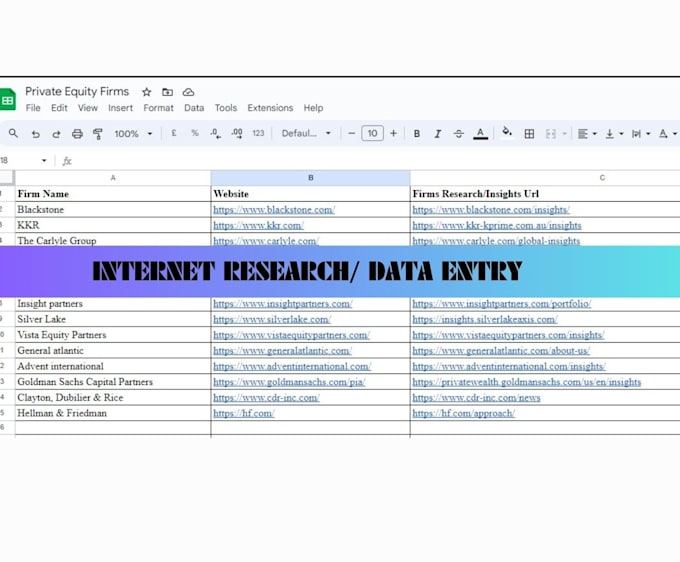Viewport: 680px width, 562px height.
Task: Activate the paint format tool
Action: (x=98, y=134)
